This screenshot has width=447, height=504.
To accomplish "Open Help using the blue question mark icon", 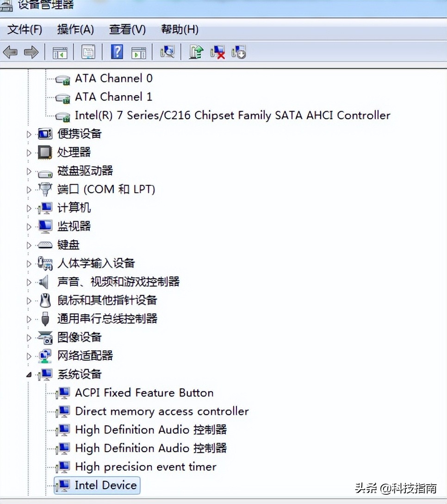I will pyautogui.click(x=117, y=51).
